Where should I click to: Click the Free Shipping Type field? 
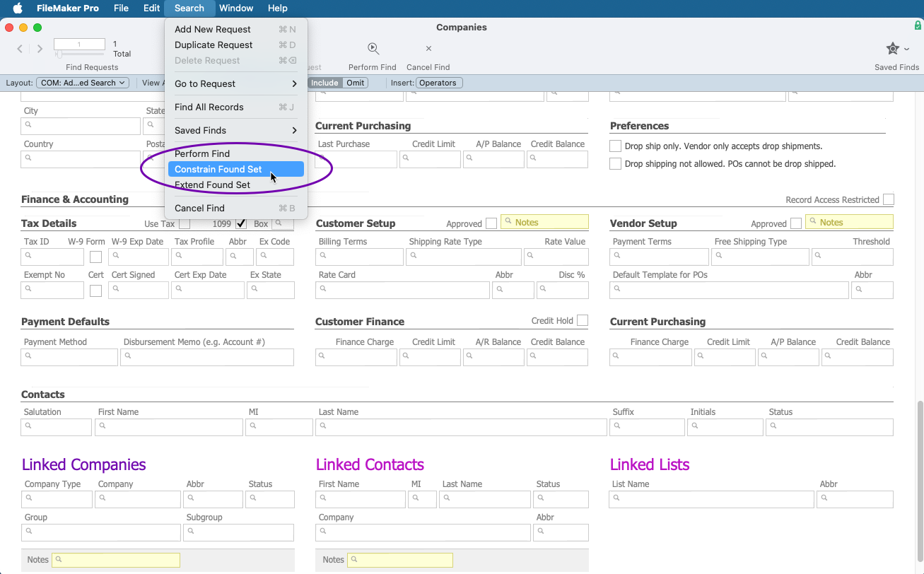760,257
